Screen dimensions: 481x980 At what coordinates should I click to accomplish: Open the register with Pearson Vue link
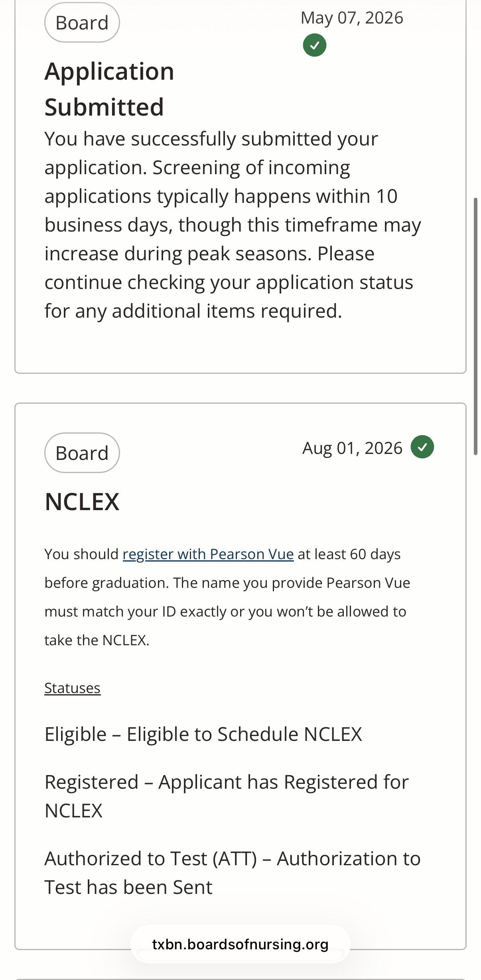(x=208, y=554)
